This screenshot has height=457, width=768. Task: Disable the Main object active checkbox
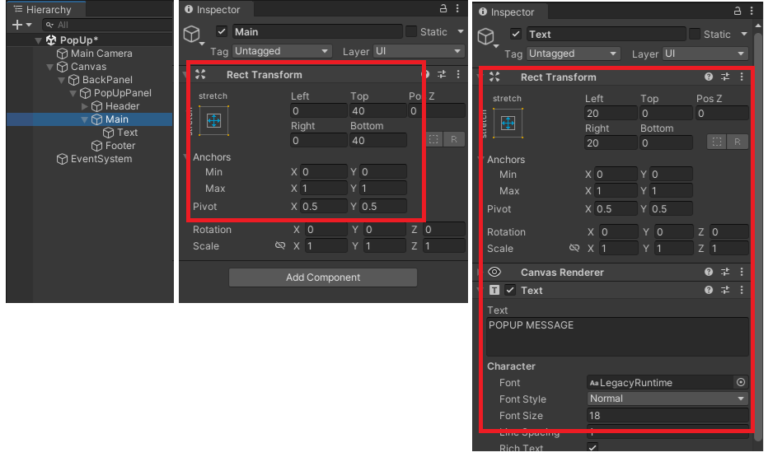[221, 32]
